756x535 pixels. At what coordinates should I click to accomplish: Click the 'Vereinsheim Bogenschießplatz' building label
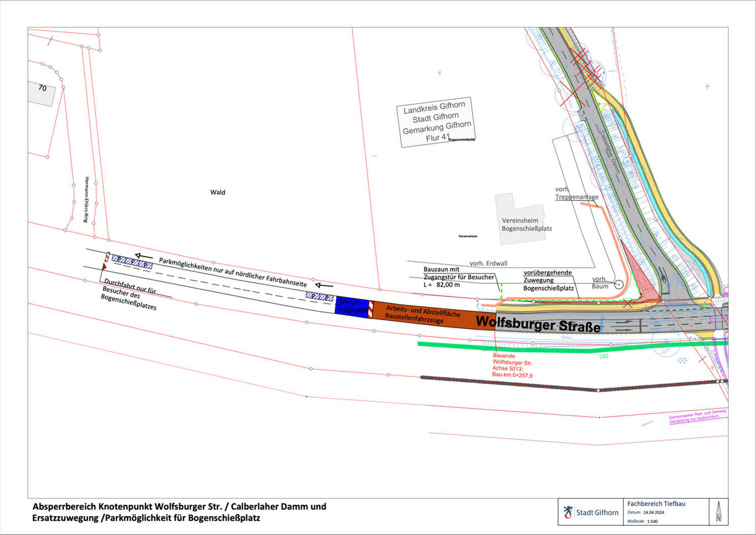tap(527, 224)
